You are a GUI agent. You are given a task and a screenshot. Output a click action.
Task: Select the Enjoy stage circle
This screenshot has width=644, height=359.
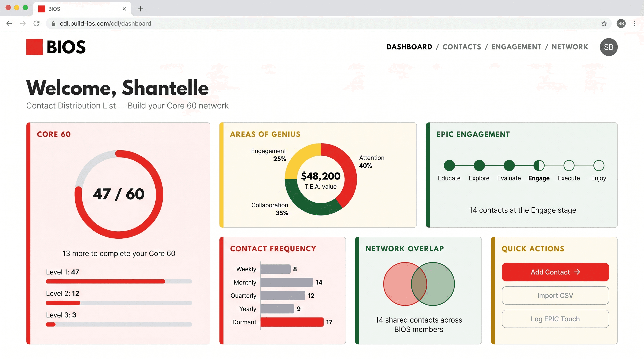[599, 165]
